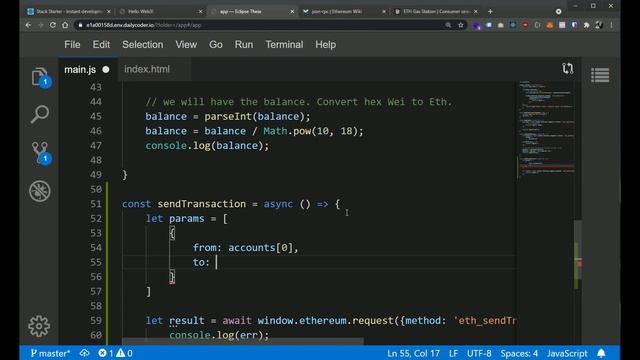This screenshot has height=360, width=640.
Task: Open the Source Control branch icon
Action: 40,153
